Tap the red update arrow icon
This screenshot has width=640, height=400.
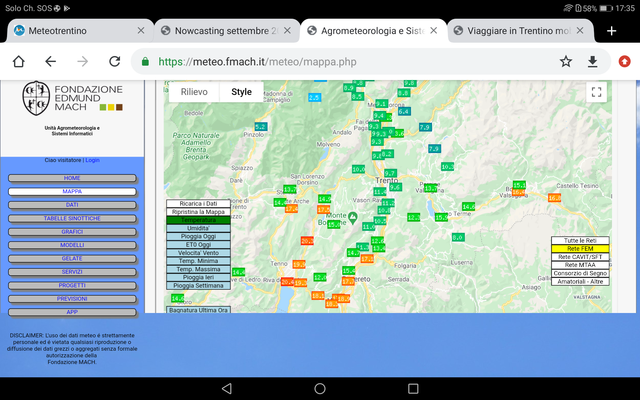tap(624, 62)
